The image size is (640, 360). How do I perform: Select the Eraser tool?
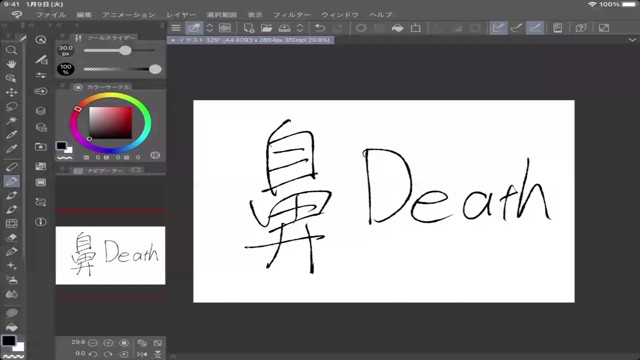coord(11,238)
